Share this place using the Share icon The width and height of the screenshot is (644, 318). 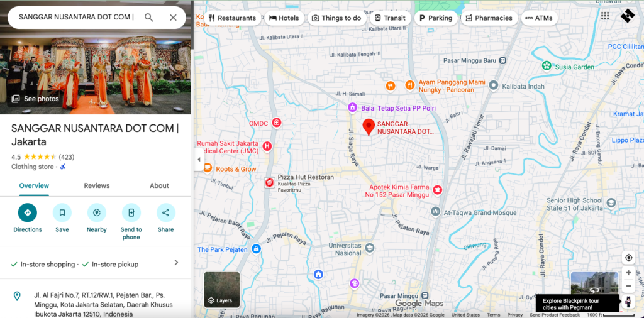click(x=165, y=213)
